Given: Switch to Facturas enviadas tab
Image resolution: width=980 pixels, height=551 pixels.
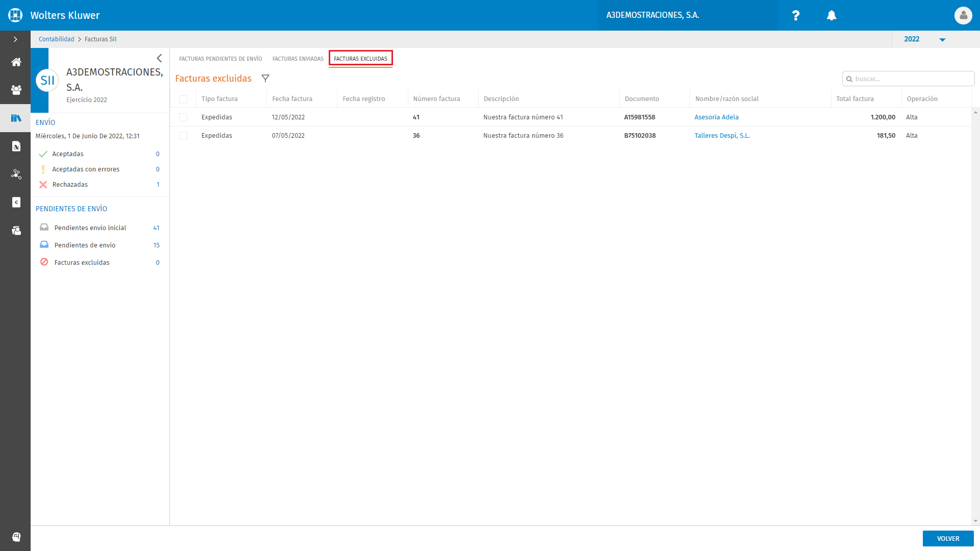Looking at the screenshot, I should click(x=298, y=59).
